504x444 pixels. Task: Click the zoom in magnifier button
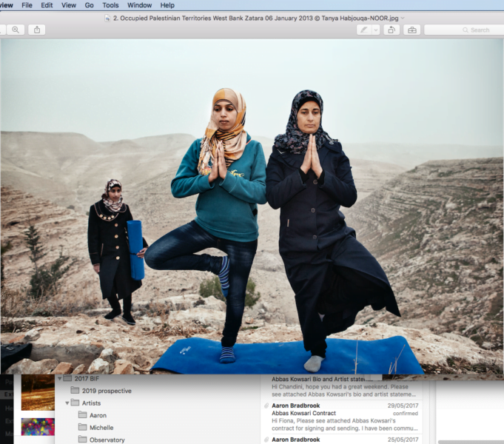pos(15,30)
